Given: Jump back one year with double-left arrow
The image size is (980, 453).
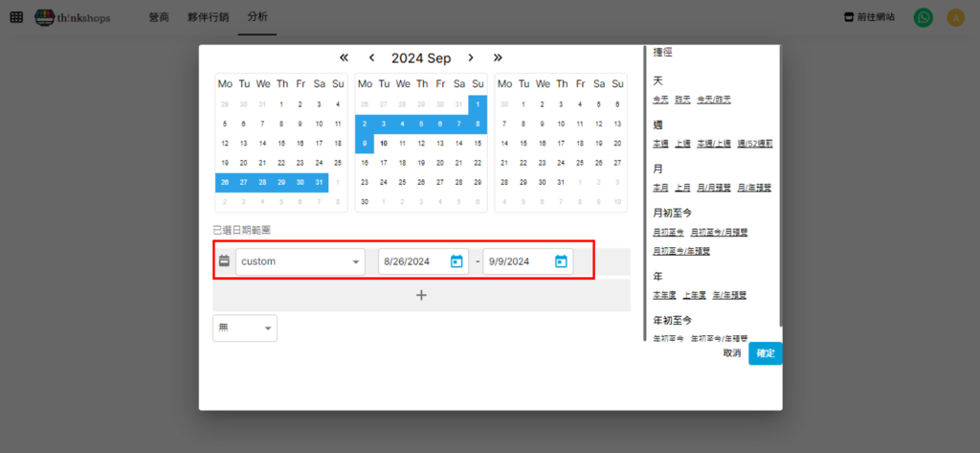Looking at the screenshot, I should click(x=345, y=58).
